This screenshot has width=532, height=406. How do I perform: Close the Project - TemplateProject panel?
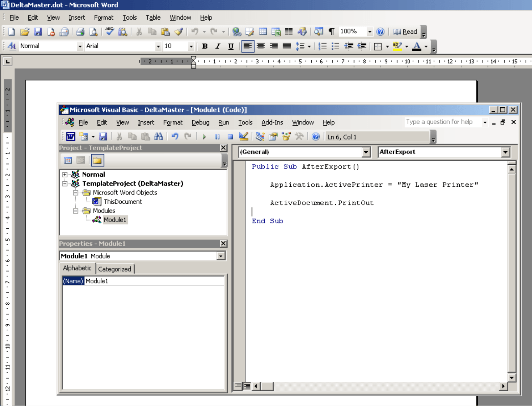pyautogui.click(x=223, y=148)
